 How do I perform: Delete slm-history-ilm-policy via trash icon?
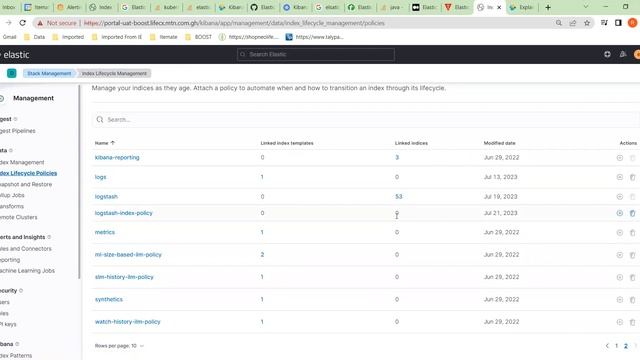tap(632, 278)
